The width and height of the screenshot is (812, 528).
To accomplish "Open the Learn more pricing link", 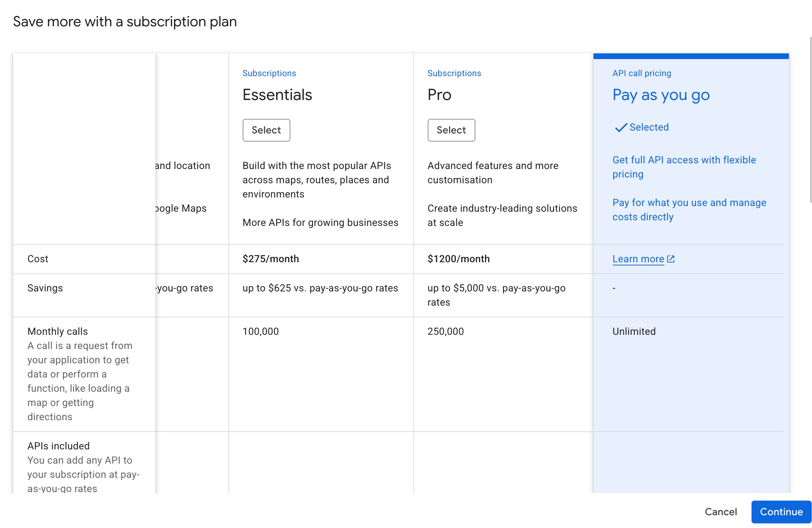I will (x=638, y=259).
